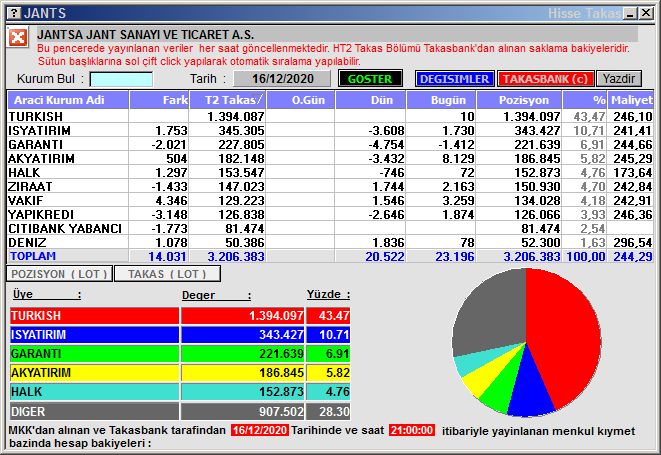This screenshot has height=455, width=661.
Task: Click the cyan HALK legend bar
Action: pyautogui.click(x=94, y=392)
